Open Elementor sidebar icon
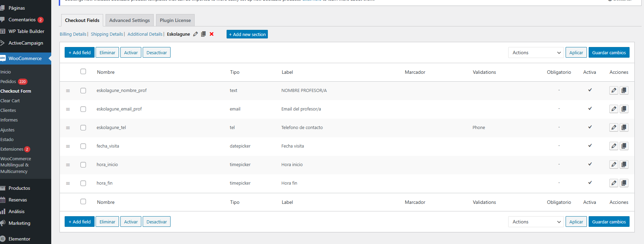Screen dimensions: 644x244 click(3, 239)
